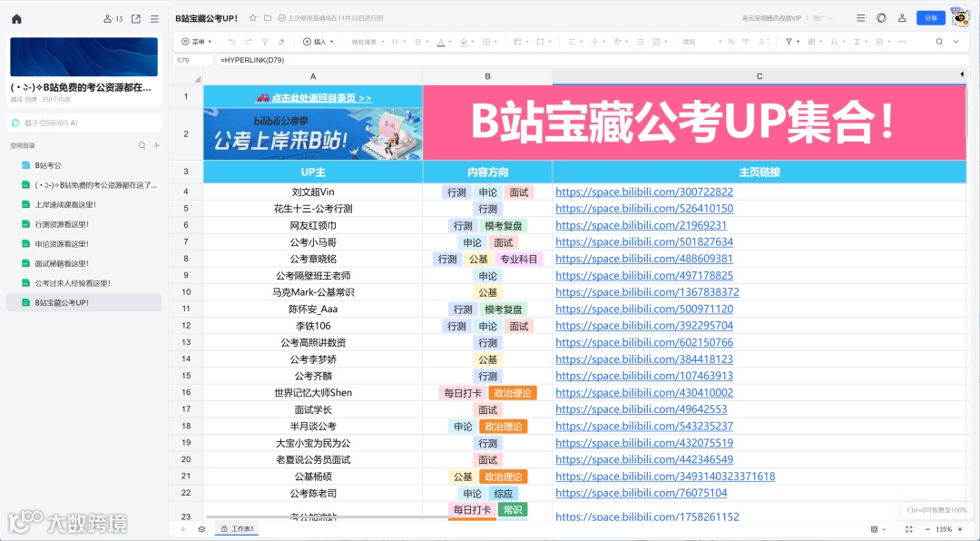Open 公基杨硕 bilibili space link
The image size is (980, 541).
coord(665,477)
